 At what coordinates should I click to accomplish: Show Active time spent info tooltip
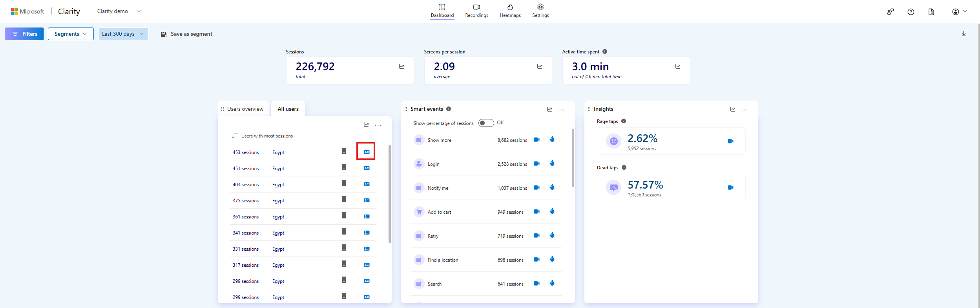pyautogui.click(x=605, y=51)
